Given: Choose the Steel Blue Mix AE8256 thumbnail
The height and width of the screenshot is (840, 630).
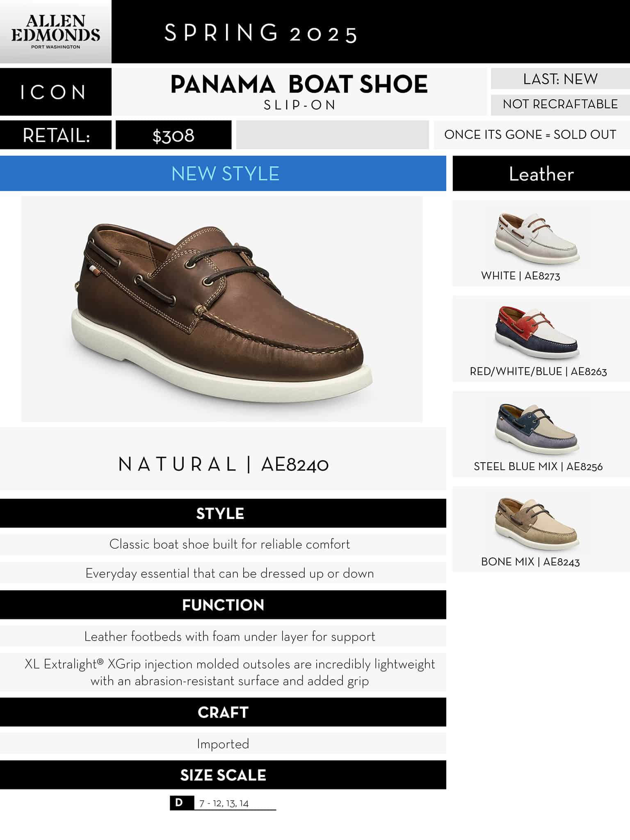Looking at the screenshot, I should pos(538,428).
